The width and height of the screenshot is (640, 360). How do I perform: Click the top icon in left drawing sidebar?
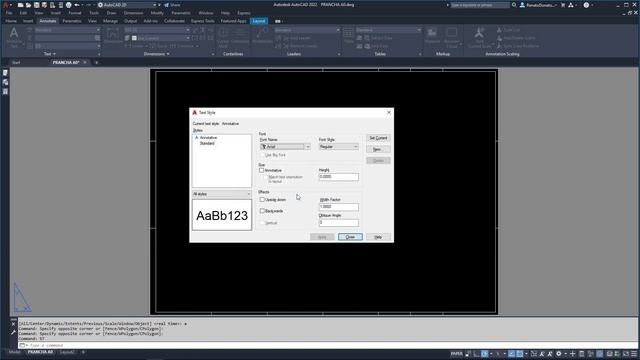click(x=5, y=73)
